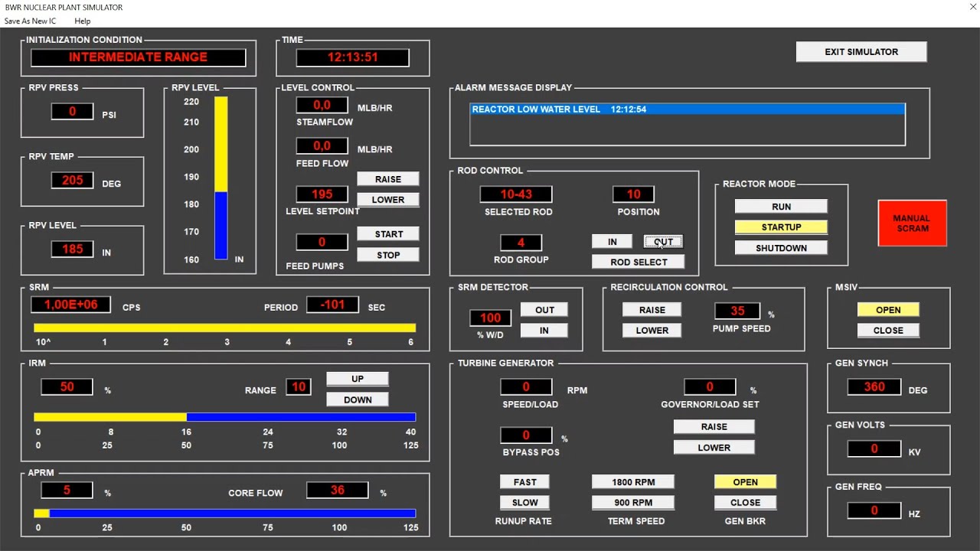Lower recirculation pump speed

pyautogui.click(x=652, y=331)
